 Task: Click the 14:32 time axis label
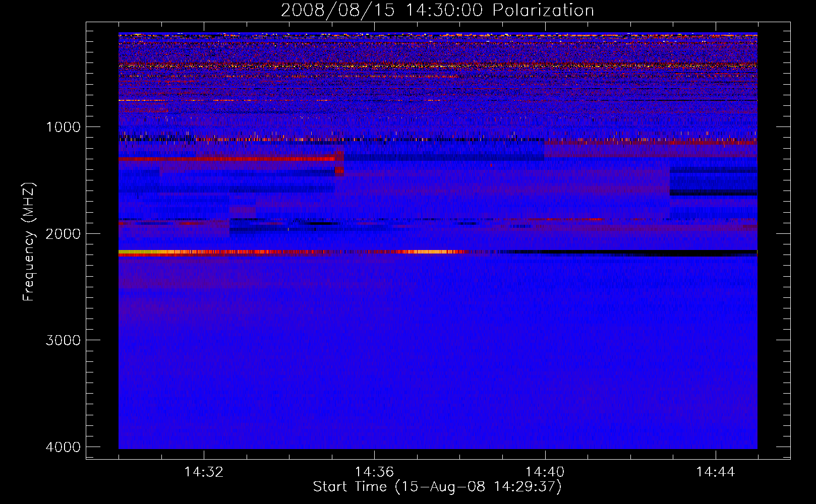[204, 472]
